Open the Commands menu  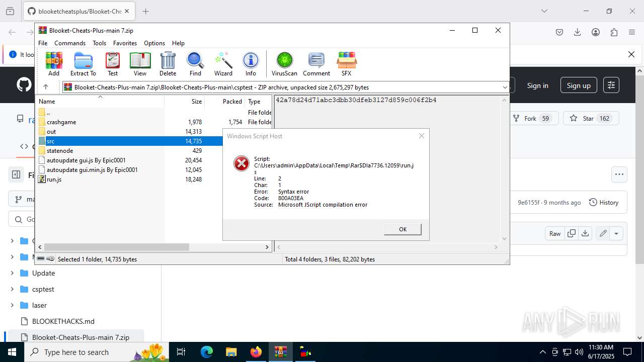point(70,43)
